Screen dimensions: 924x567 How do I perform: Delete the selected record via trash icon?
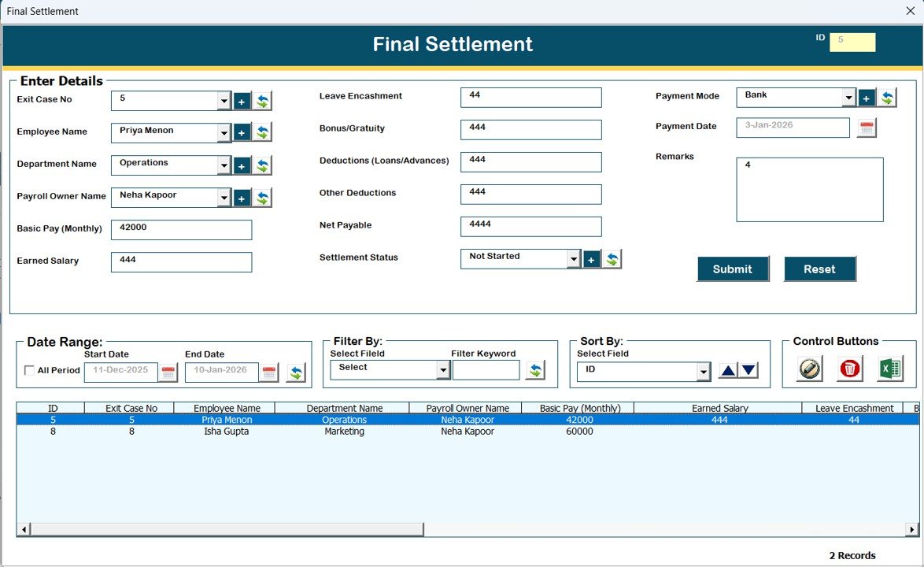pyautogui.click(x=849, y=369)
